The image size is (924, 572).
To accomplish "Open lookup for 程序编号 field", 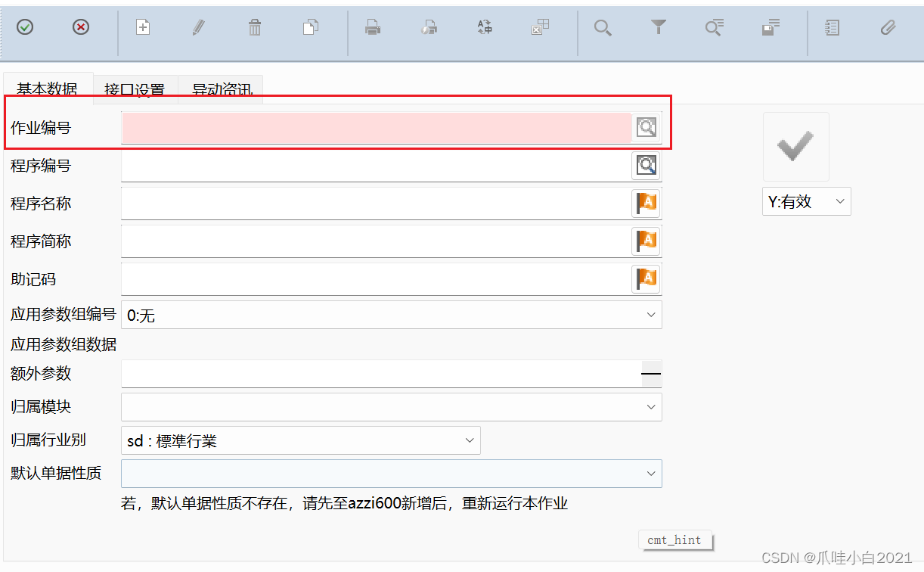I will click(646, 165).
